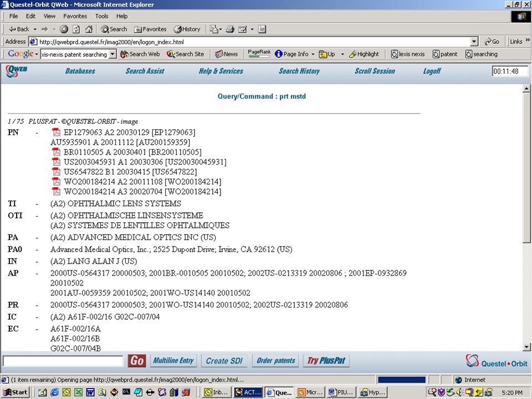Image resolution: width=532 pixels, height=399 pixels.
Task: Click the Google toolbar logo
Action: pos(21,54)
